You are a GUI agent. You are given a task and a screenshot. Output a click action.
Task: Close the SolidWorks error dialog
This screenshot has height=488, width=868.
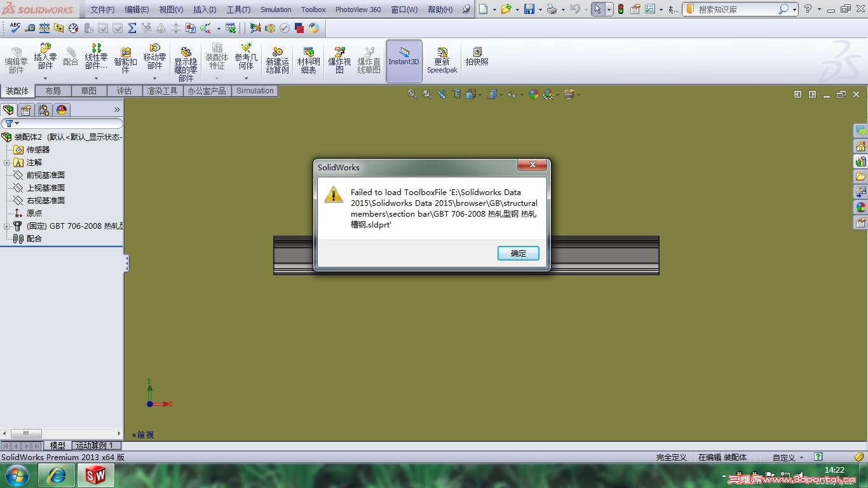point(532,166)
